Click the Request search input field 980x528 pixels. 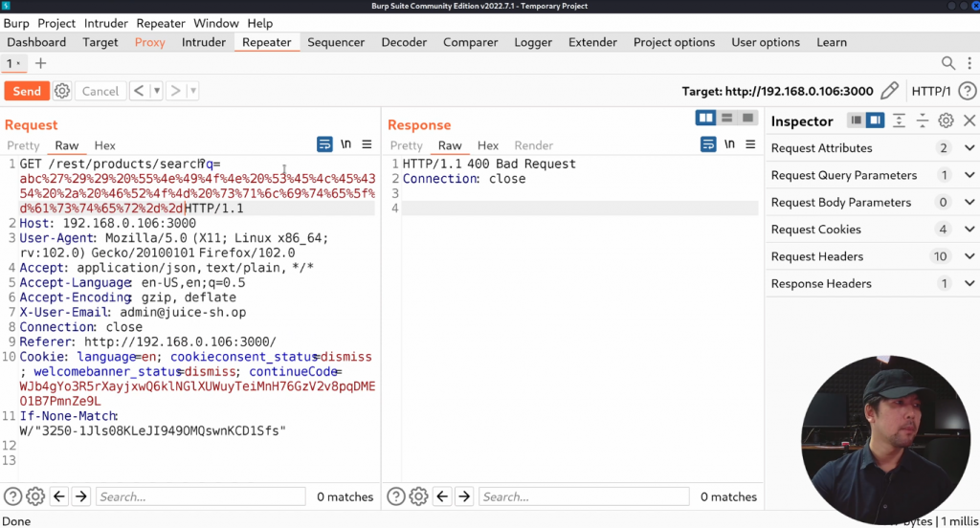(201, 496)
